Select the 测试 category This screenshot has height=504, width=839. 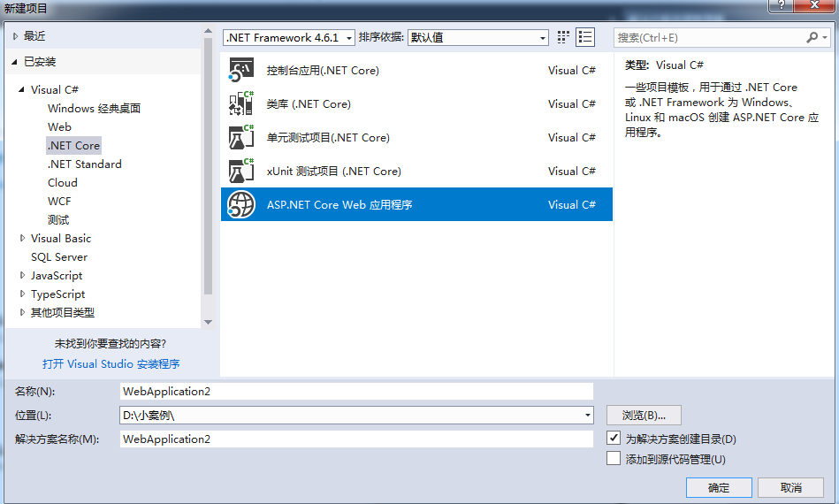tap(58, 219)
